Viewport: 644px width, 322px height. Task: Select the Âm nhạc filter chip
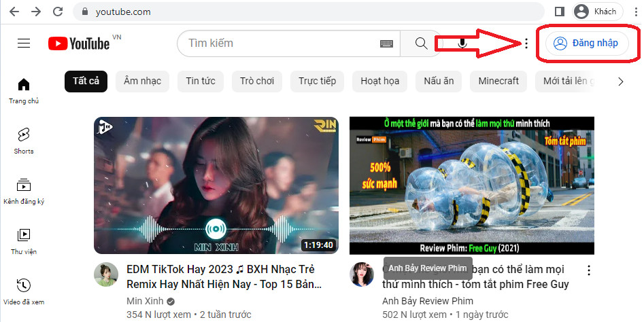[x=143, y=82]
